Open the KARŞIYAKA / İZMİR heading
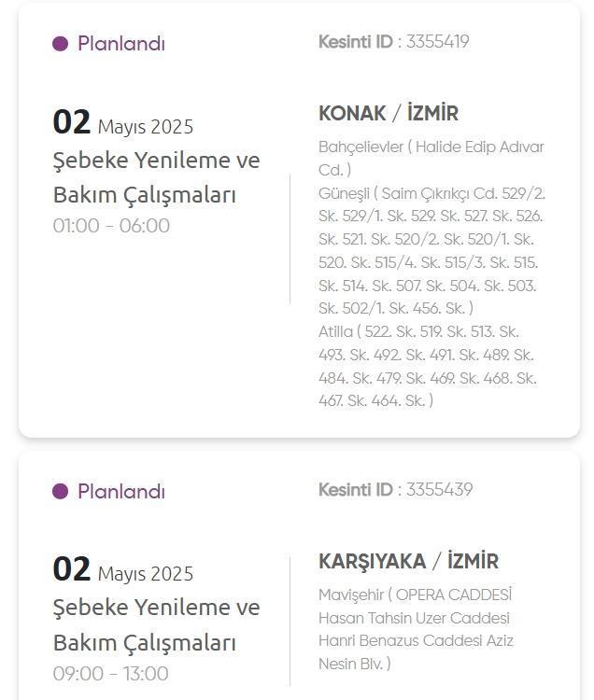This screenshot has width=594, height=700. 408,561
